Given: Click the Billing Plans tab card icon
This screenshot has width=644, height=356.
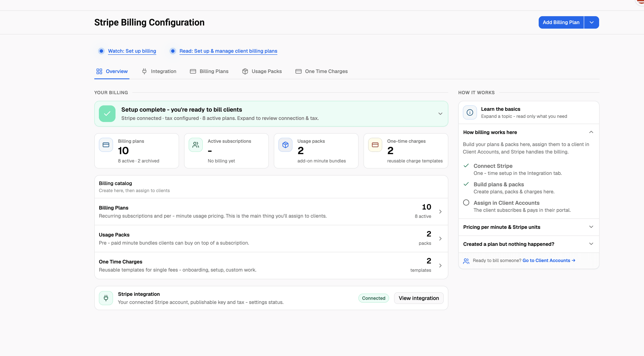Looking at the screenshot, I should tap(193, 71).
